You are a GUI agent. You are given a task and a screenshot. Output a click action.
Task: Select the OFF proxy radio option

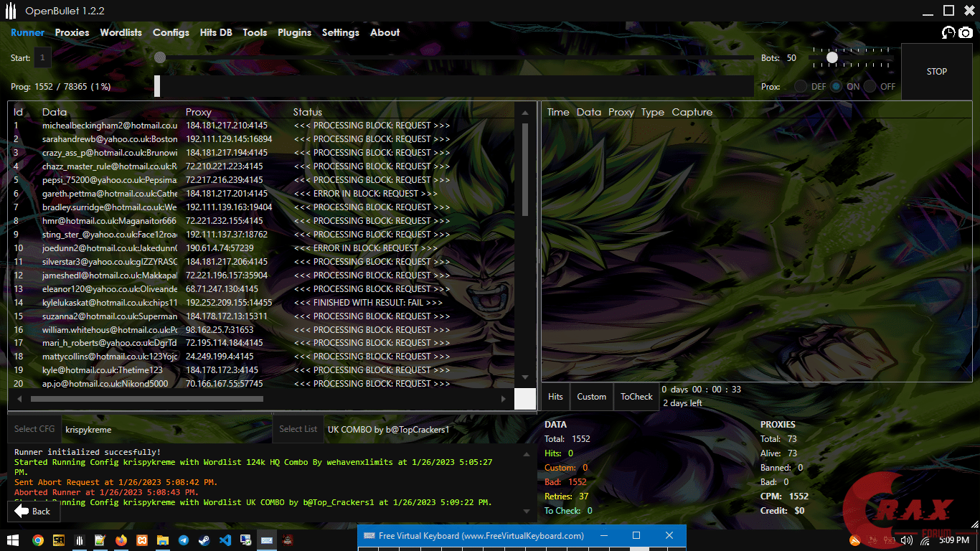tap(870, 86)
